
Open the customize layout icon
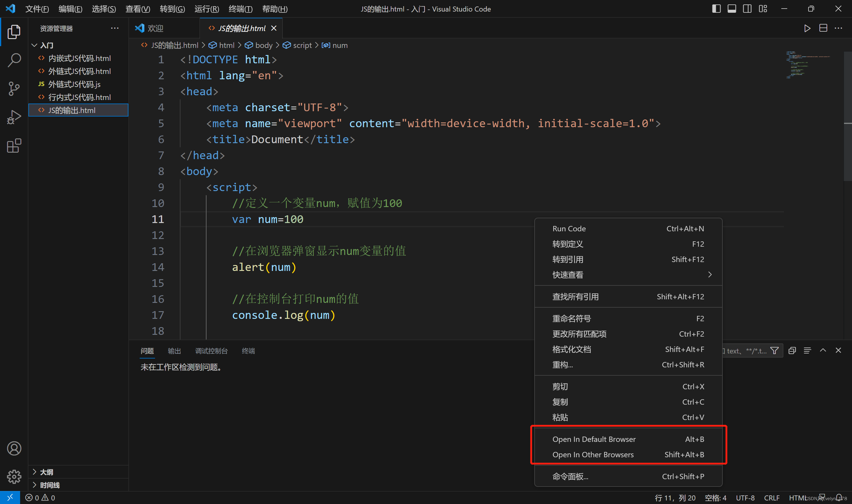[x=763, y=9]
